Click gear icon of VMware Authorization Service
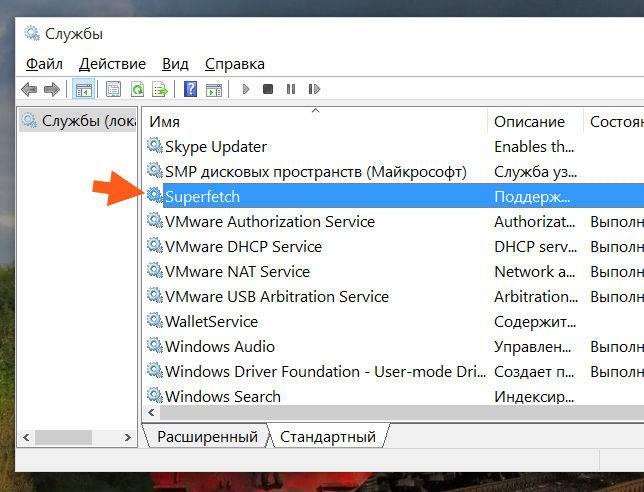644x492 pixels. click(x=155, y=221)
